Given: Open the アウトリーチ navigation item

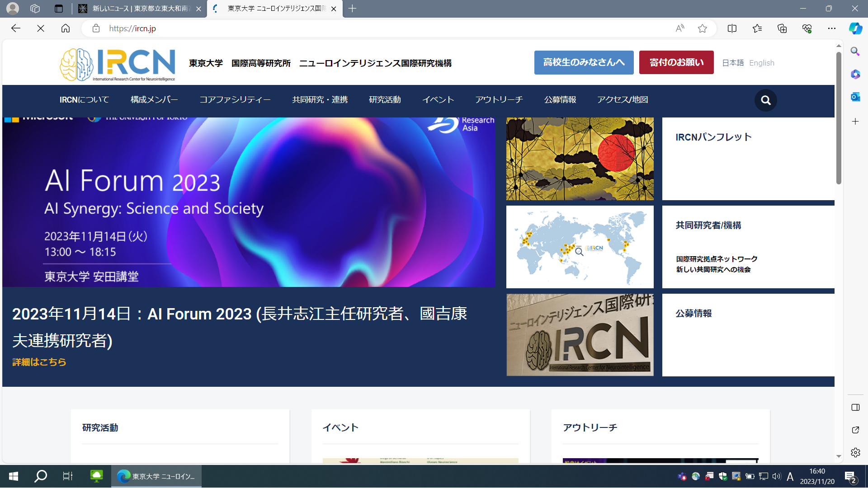Looking at the screenshot, I should (x=499, y=100).
